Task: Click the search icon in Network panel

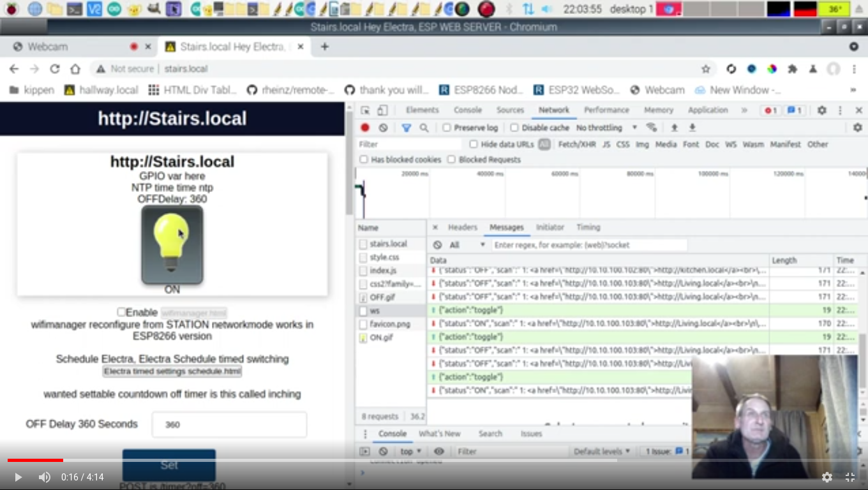Action: (423, 127)
